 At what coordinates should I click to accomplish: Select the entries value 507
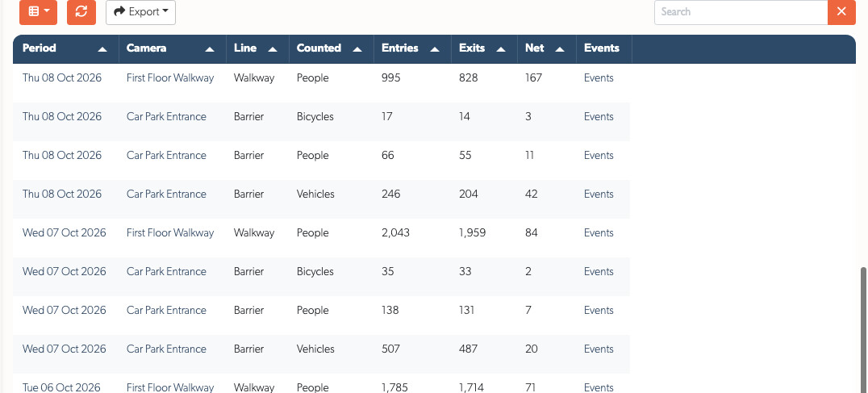[x=390, y=349]
